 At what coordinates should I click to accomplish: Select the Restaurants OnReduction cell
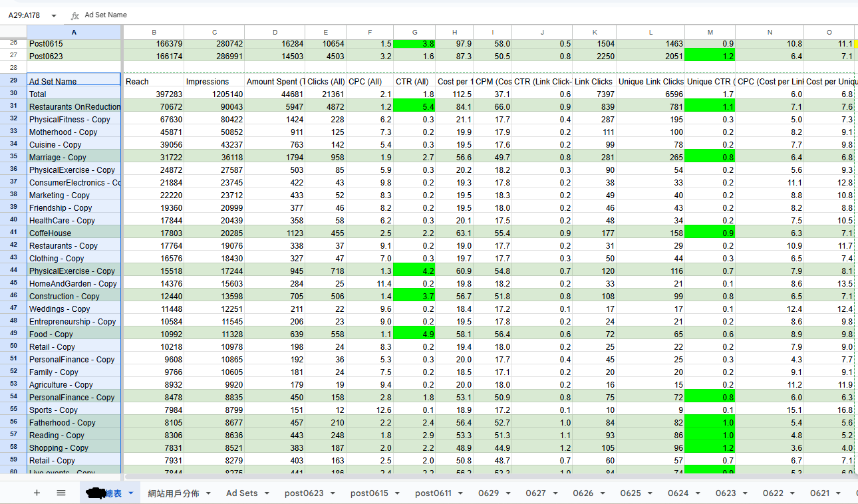[74, 107]
